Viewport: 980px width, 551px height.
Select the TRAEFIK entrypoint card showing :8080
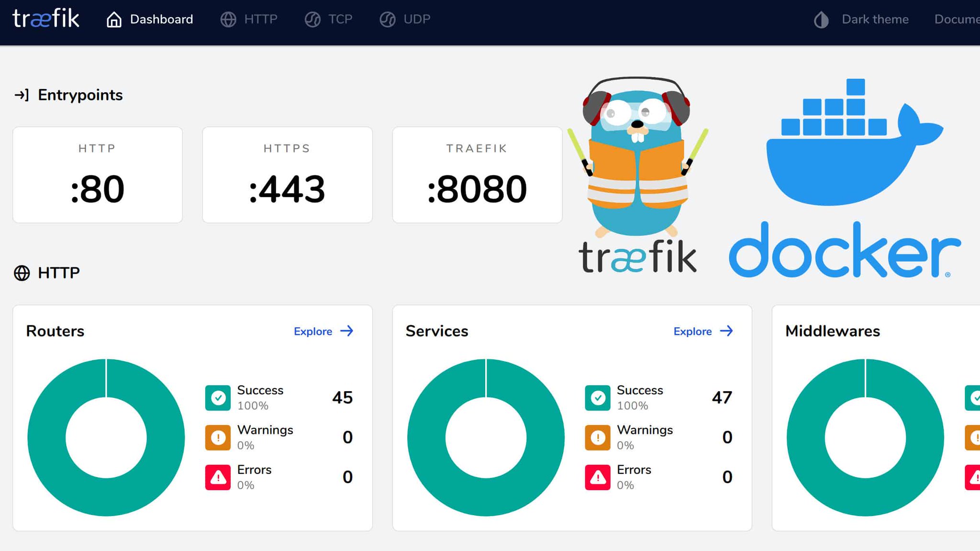tap(477, 175)
